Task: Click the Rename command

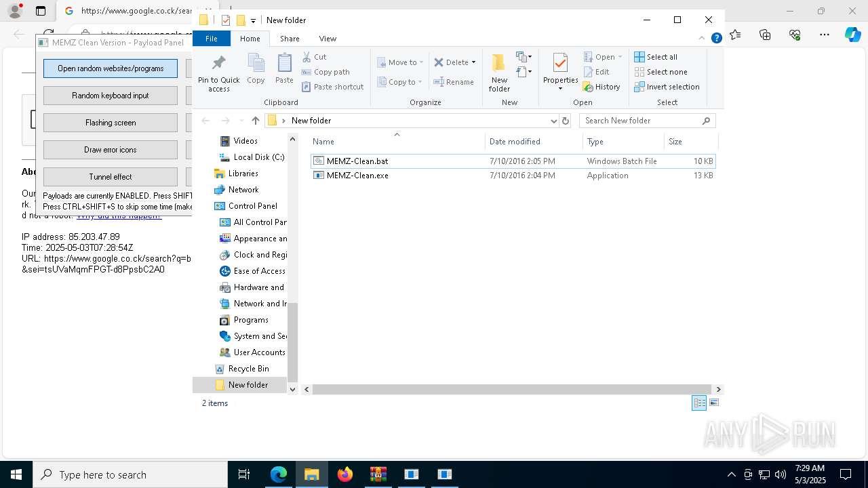Action: pyautogui.click(x=454, y=82)
